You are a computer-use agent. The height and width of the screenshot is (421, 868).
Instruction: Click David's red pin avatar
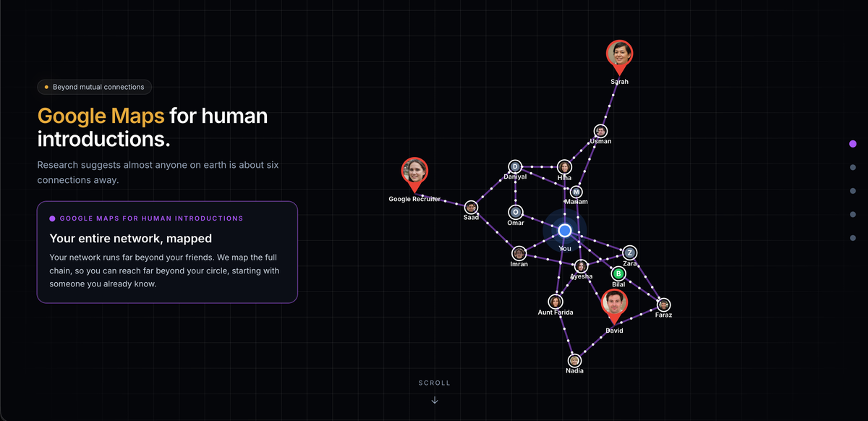tap(614, 304)
